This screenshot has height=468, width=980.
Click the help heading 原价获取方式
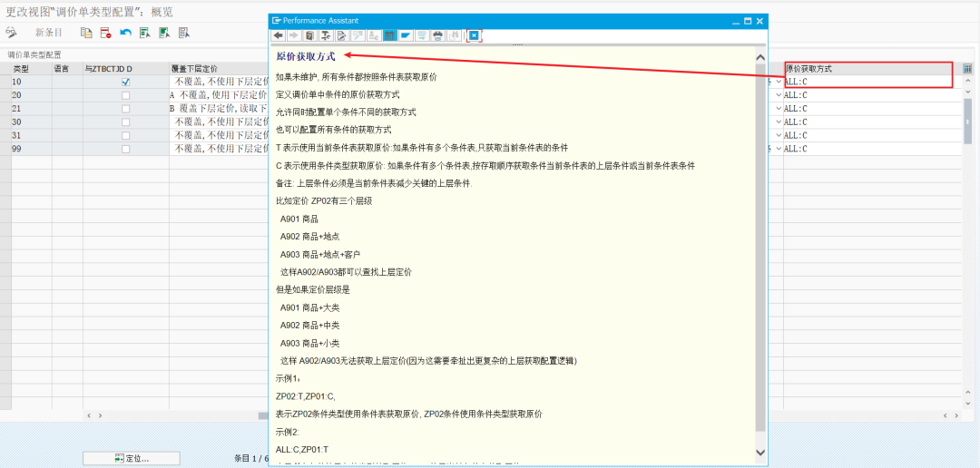[306, 57]
